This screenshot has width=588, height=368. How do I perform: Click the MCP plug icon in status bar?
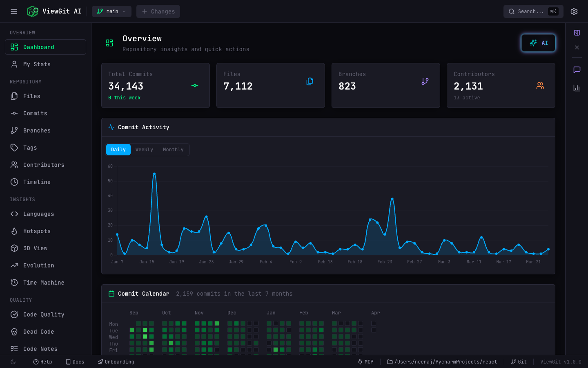click(x=359, y=362)
